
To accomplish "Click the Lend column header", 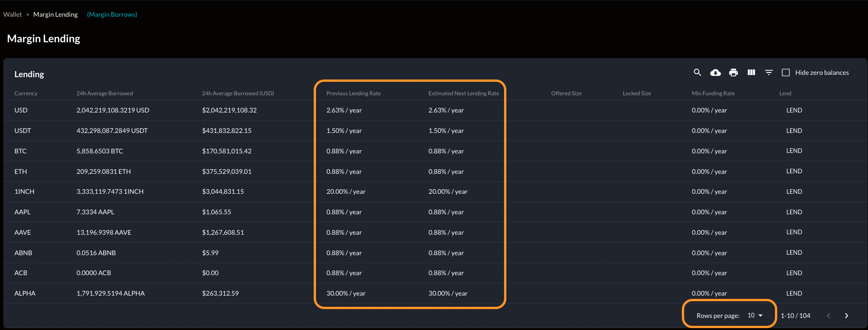I will click(785, 93).
